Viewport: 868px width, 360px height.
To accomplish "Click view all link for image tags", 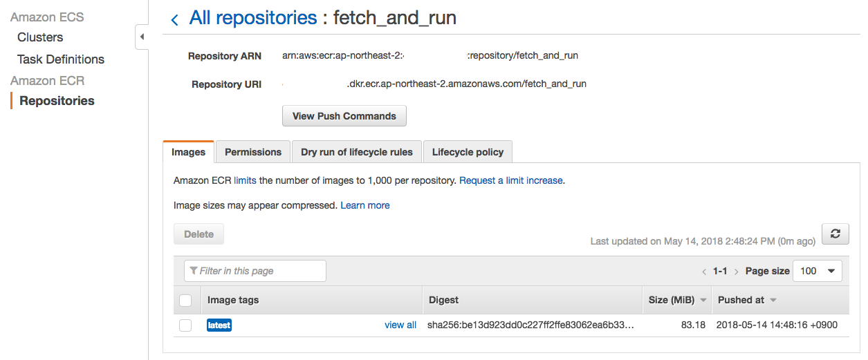I will coord(400,325).
